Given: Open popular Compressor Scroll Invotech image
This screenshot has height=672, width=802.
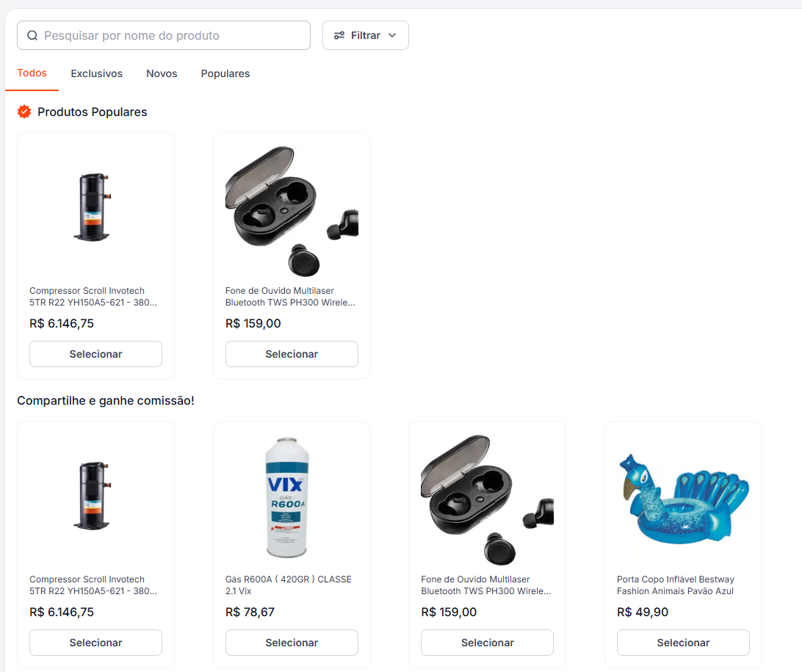Looking at the screenshot, I should pyautogui.click(x=93, y=207).
